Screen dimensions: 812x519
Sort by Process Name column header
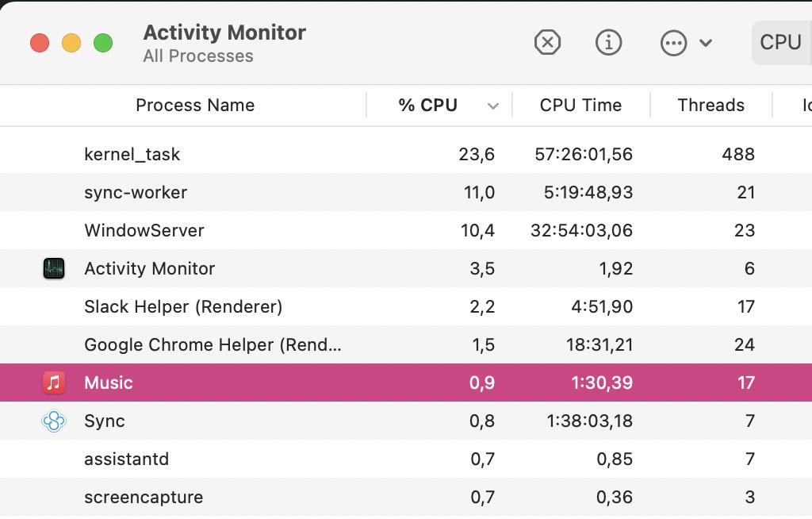tap(195, 106)
